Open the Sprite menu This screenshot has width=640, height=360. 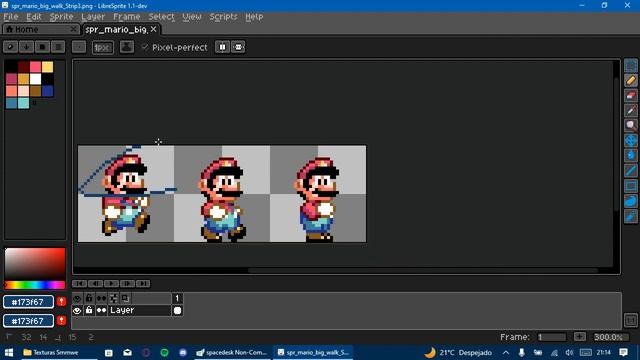coord(61,17)
